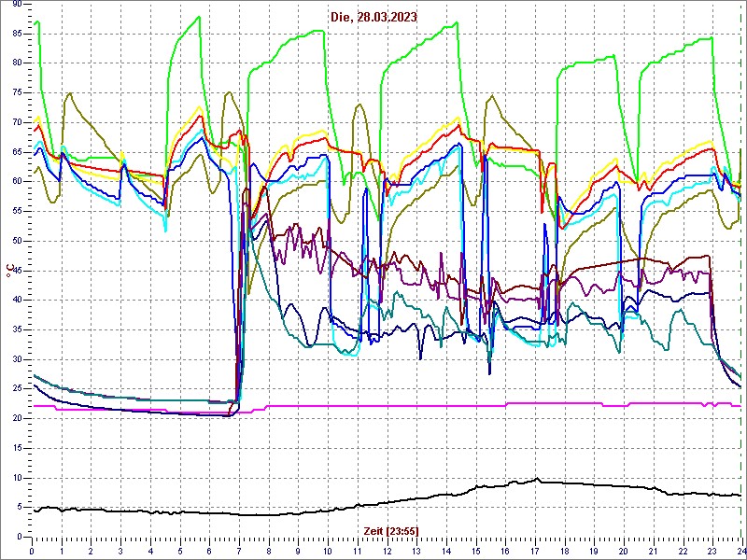
Task: Select the 85 label on the temperature axis
Action: [x=17, y=34]
